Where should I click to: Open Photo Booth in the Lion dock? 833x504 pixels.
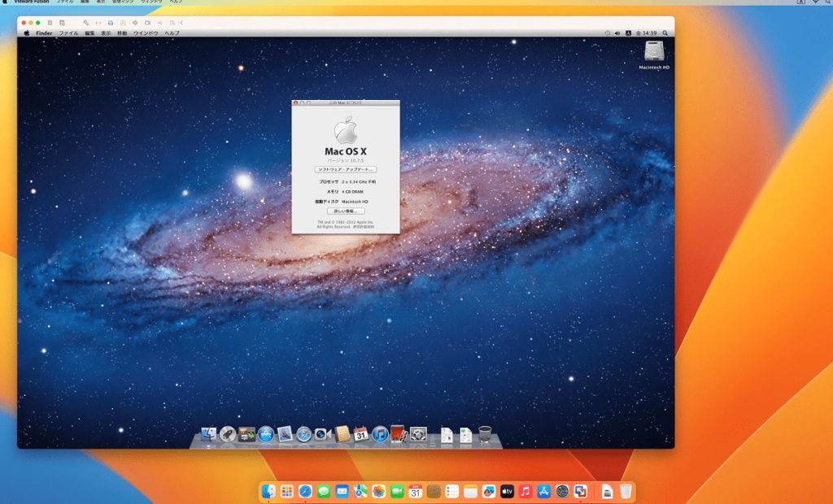click(x=399, y=433)
